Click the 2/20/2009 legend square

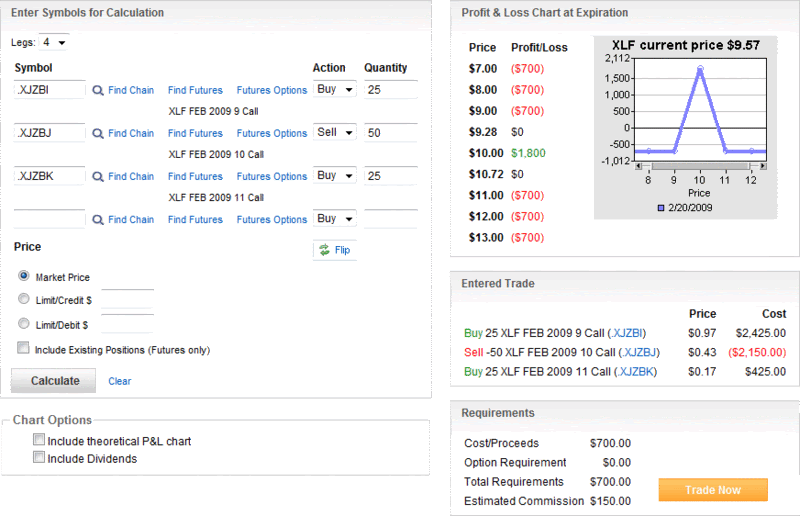(661, 208)
